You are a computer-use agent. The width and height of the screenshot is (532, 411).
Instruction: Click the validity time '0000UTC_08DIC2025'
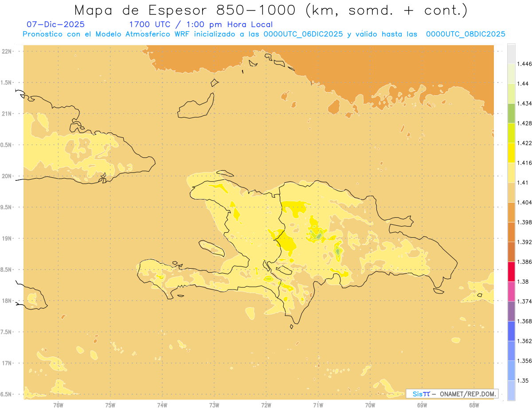click(465, 34)
